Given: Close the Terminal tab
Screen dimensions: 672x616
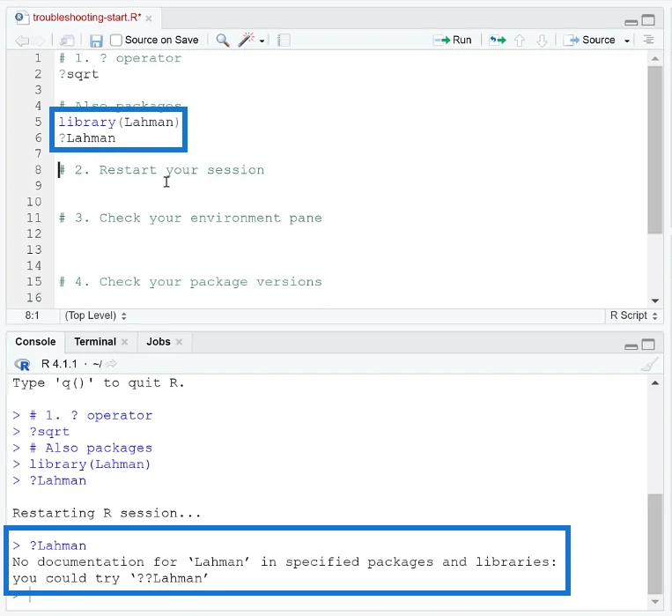Looking at the screenshot, I should tap(125, 342).
